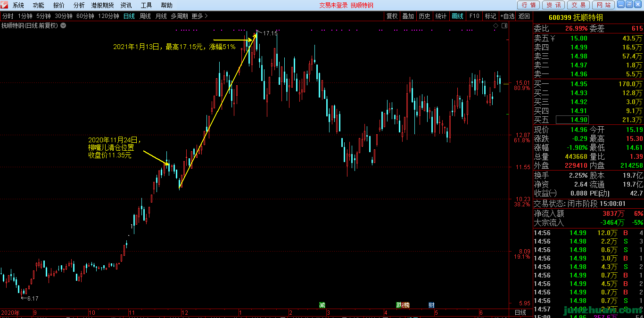Click the 现价 value 14.96
Viewport: 644px width, 318px height.
point(578,130)
